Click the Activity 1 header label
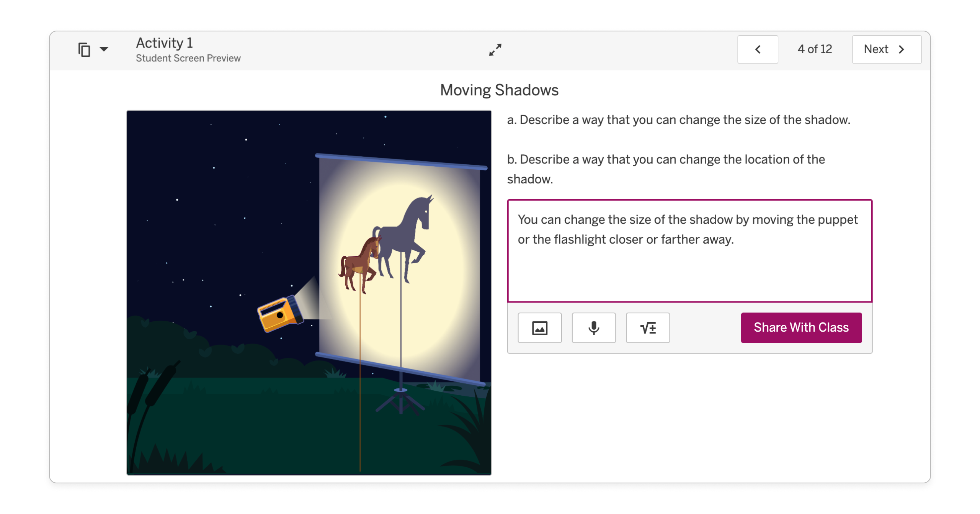The width and height of the screenshot is (980, 514). point(164,43)
